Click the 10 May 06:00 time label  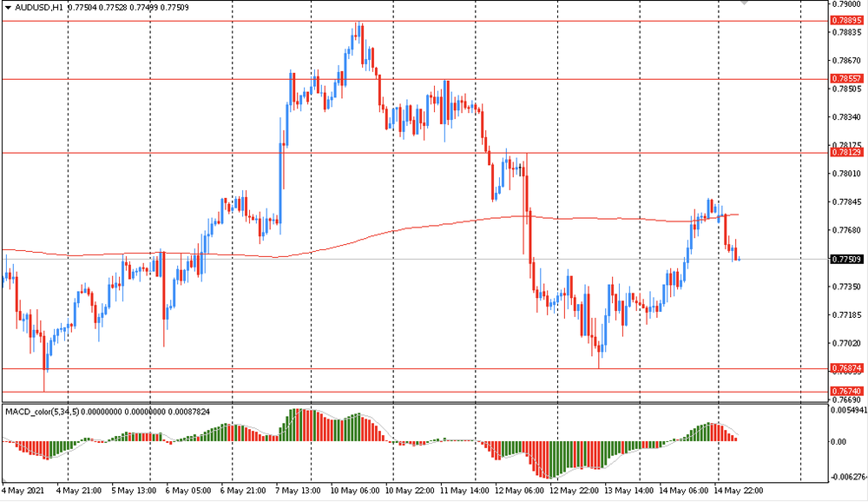(357, 491)
